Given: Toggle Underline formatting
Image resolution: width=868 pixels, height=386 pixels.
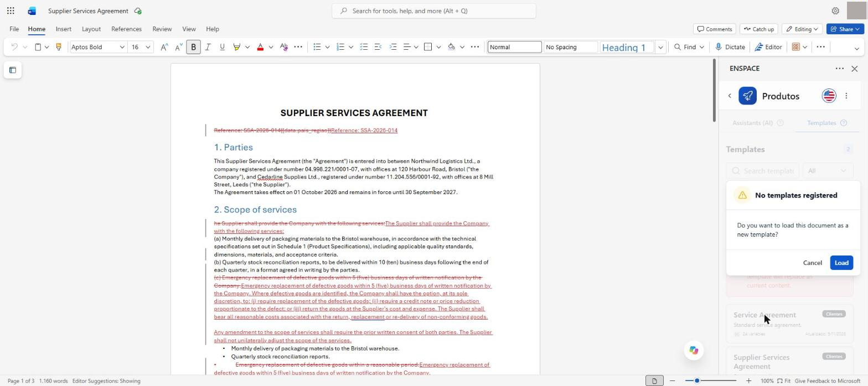Looking at the screenshot, I should click(222, 47).
